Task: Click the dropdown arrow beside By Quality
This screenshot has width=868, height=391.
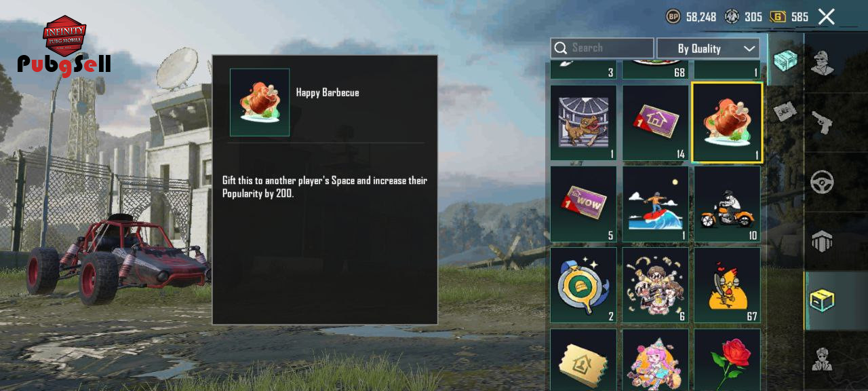Action: 749,48
